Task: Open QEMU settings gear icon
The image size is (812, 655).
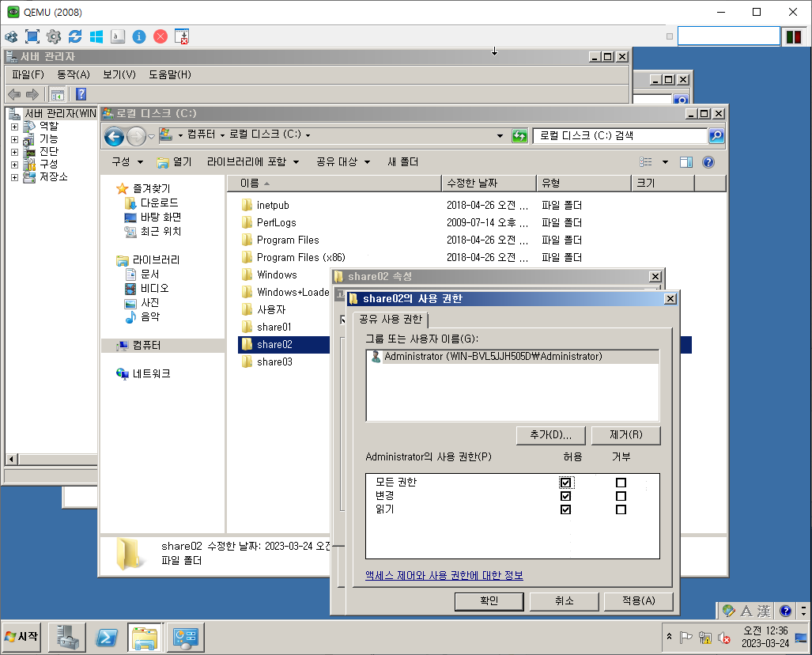Action: click(53, 36)
